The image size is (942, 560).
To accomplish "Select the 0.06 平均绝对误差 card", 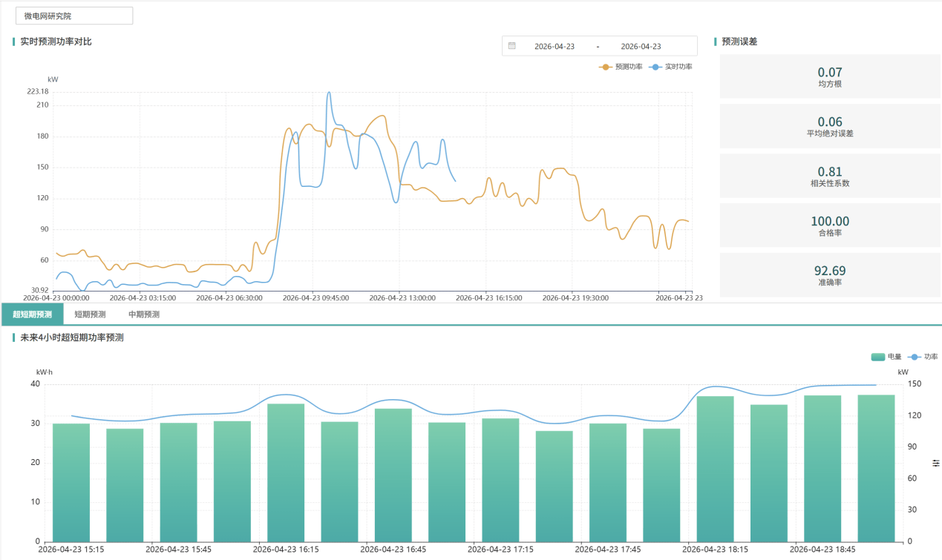I will pos(830,126).
